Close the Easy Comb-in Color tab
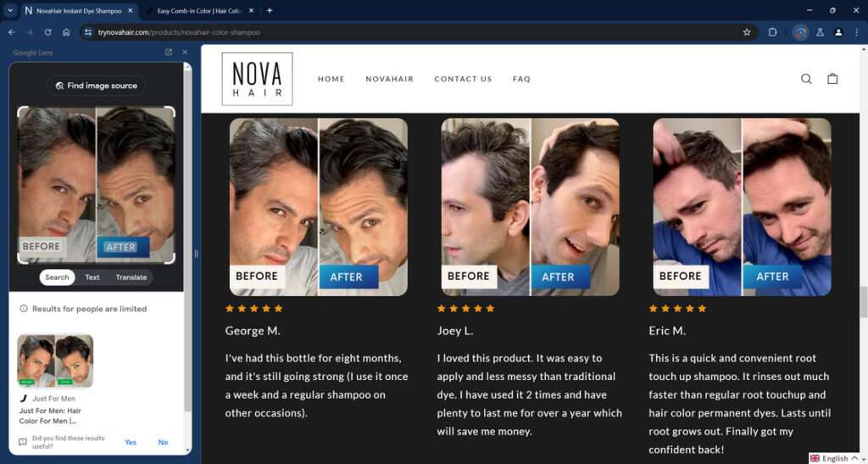Screen dimensions: 868x464 (x=251, y=10)
